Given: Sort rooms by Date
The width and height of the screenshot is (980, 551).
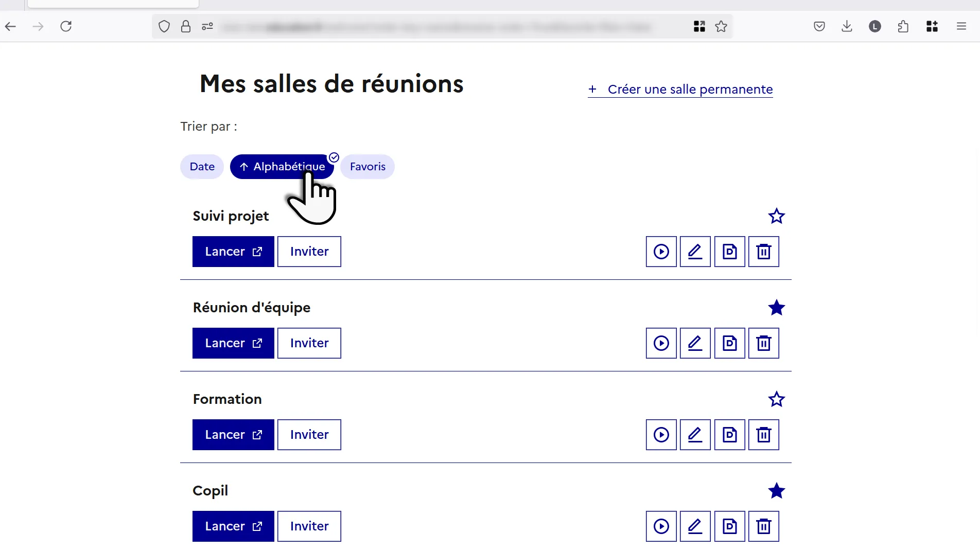Looking at the screenshot, I should pyautogui.click(x=202, y=167).
